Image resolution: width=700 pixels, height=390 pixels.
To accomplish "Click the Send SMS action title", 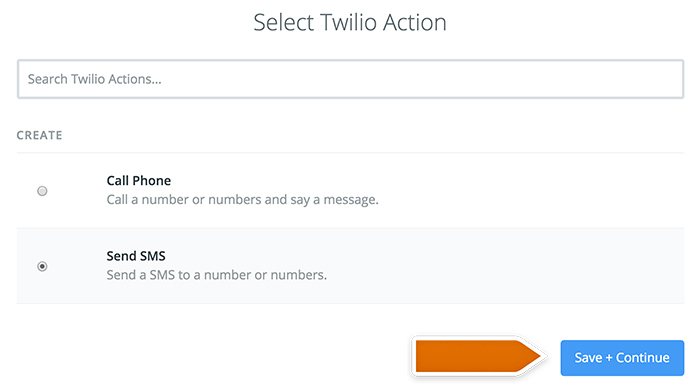I will [136, 256].
